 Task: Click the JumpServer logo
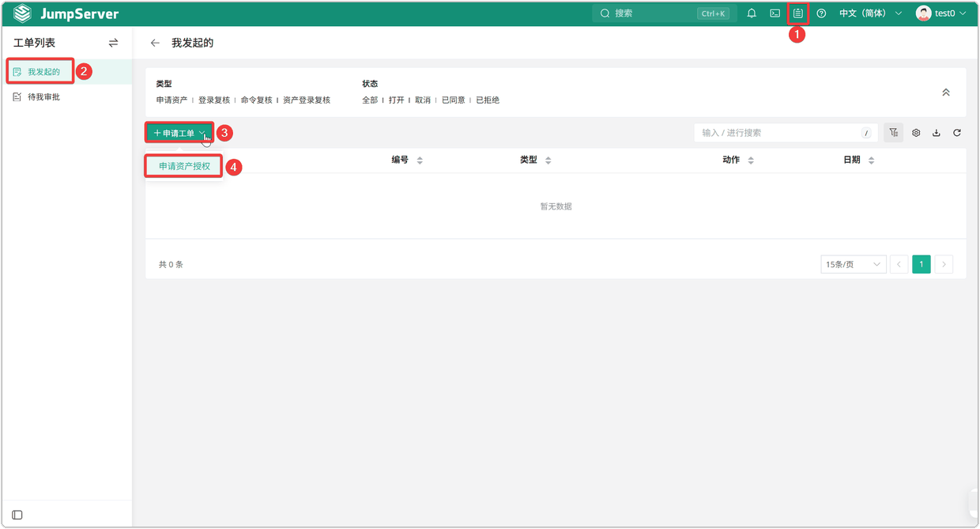(x=66, y=13)
